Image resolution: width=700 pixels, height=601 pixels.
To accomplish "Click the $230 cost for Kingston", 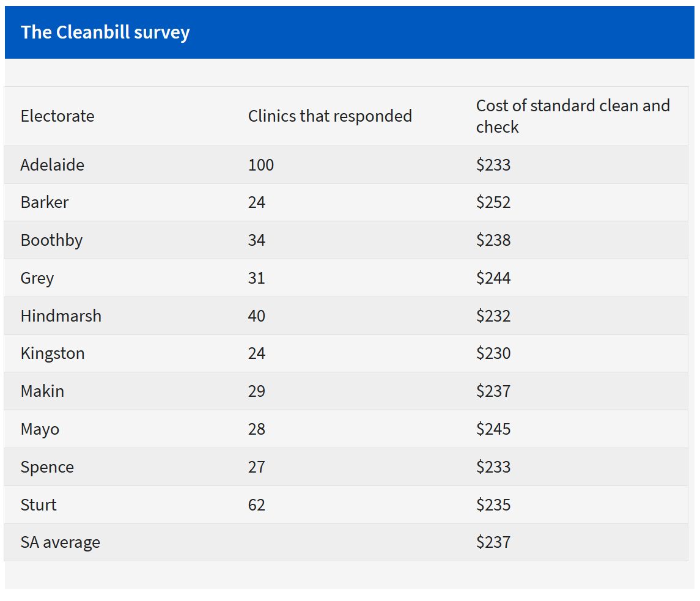I will coord(493,353).
